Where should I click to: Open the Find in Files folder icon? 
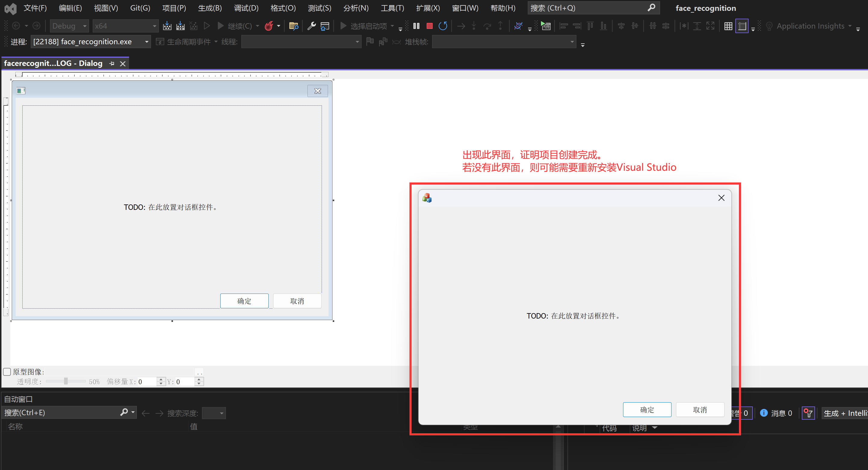293,26
